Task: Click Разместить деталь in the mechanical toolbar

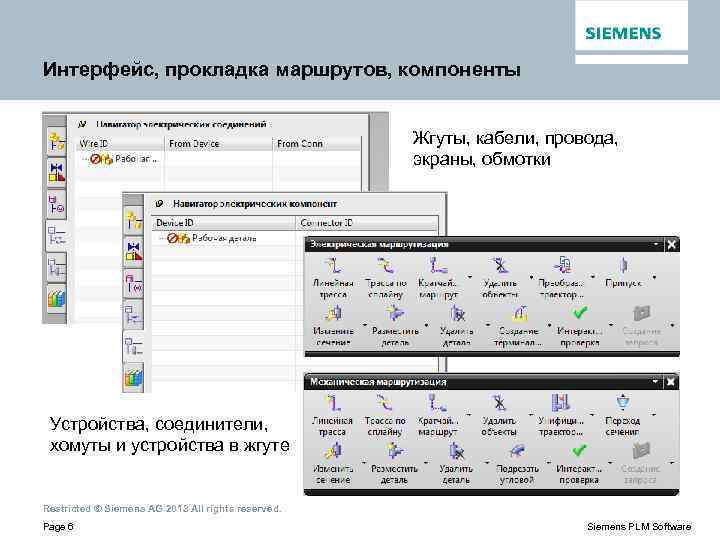Action: (x=394, y=464)
